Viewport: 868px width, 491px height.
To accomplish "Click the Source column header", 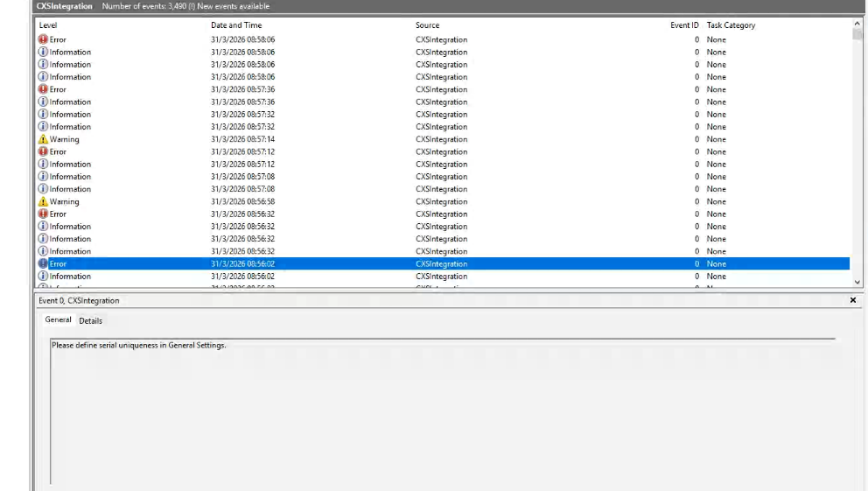I will tap(427, 25).
